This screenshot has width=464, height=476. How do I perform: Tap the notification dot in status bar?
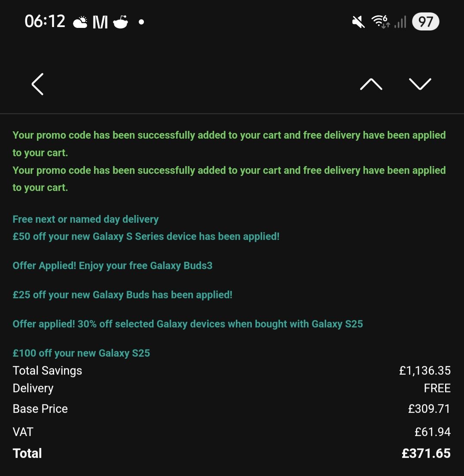[141, 22]
